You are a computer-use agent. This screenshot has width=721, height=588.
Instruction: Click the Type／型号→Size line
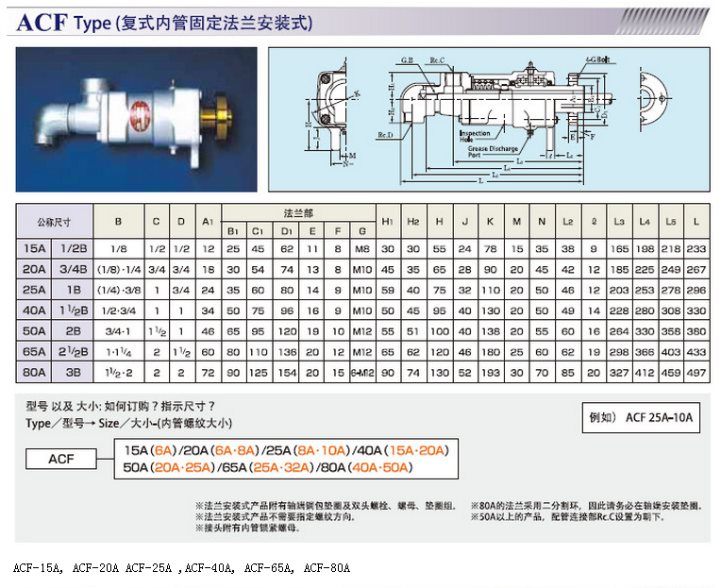click(129, 423)
